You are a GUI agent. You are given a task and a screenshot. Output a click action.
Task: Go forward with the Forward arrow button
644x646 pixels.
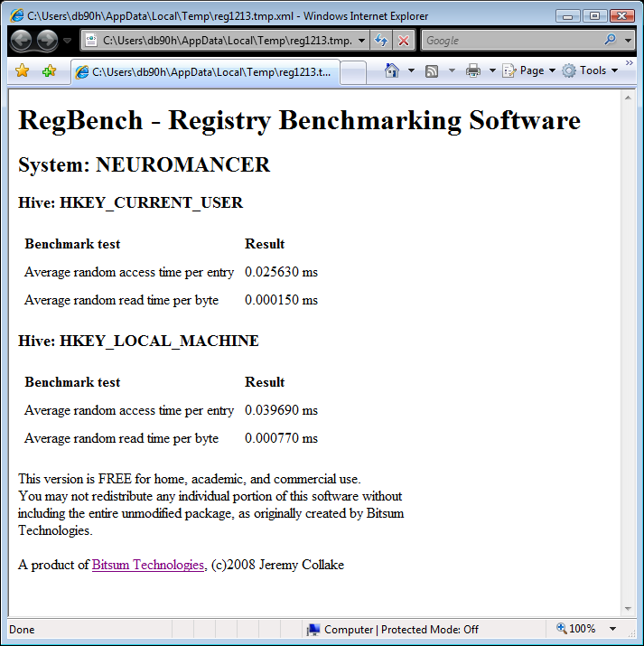pos(47,41)
